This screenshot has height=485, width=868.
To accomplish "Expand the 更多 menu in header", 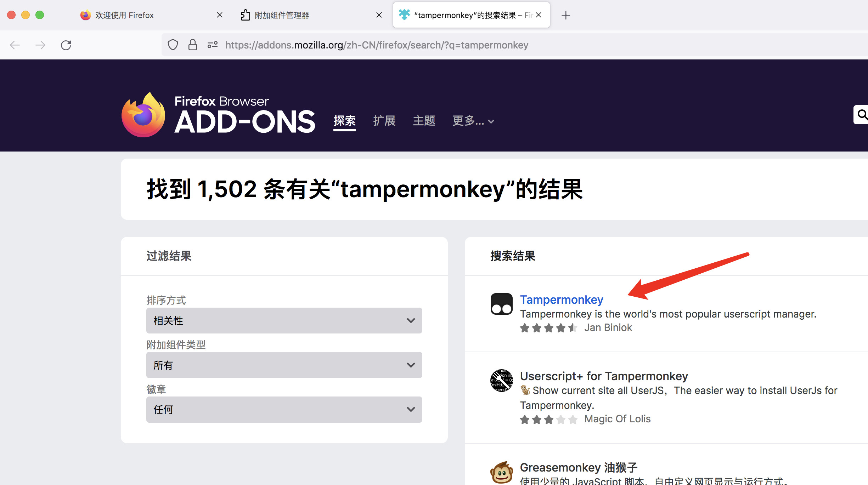I will click(x=473, y=121).
